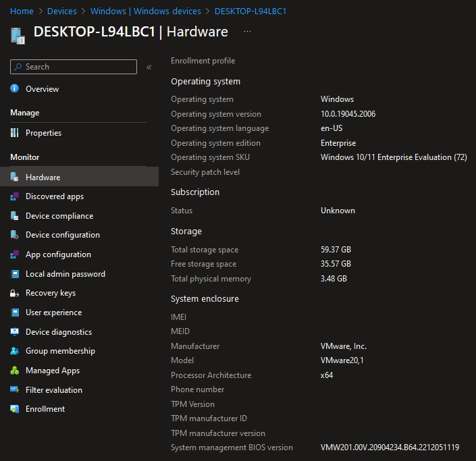The image size is (476, 461).
Task: Click the TPM manufacturer ID label
Action: [x=209, y=418]
